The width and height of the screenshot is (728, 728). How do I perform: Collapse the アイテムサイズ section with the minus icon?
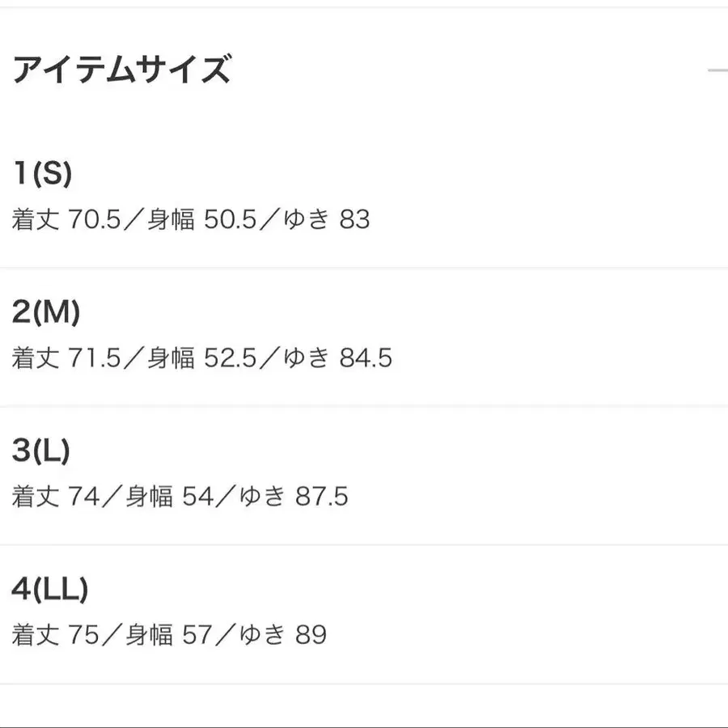pos(717,71)
